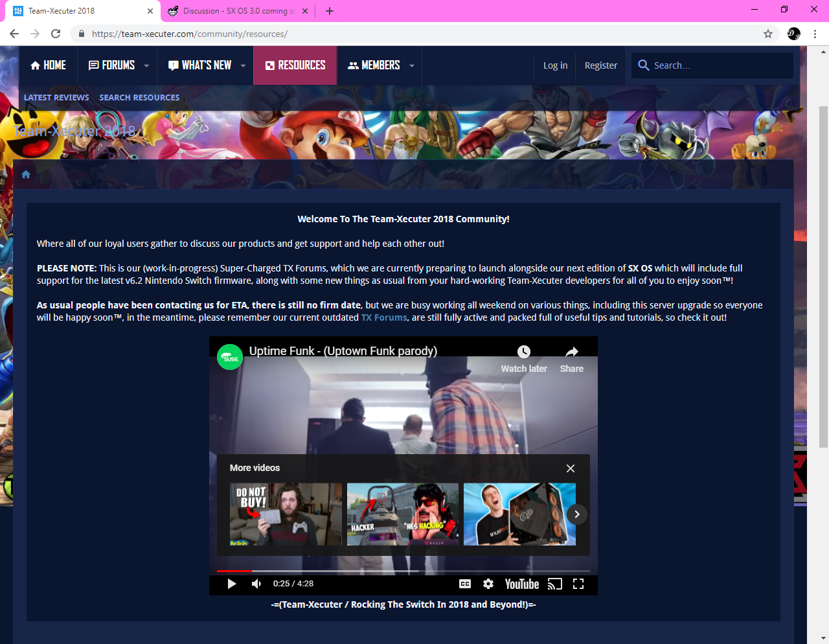Expand the Forums dropdown arrow
829x644 pixels.
(x=147, y=65)
